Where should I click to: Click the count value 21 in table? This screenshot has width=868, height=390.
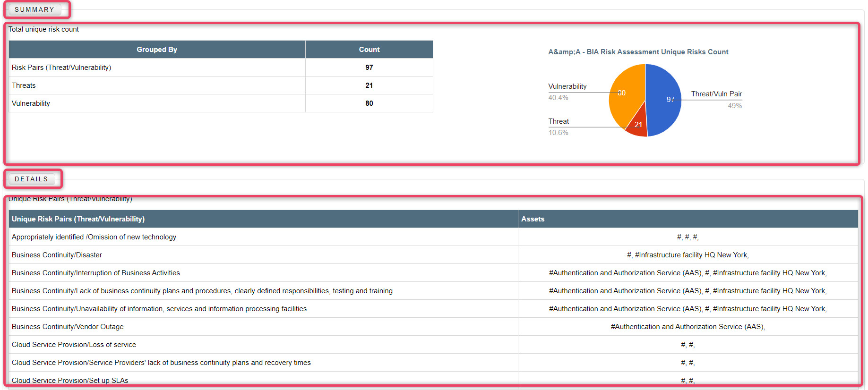369,85
